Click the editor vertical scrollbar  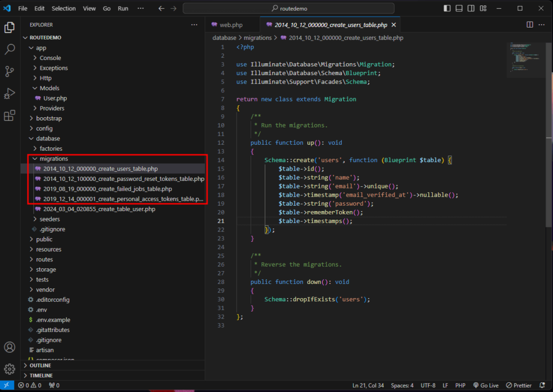[x=549, y=134]
